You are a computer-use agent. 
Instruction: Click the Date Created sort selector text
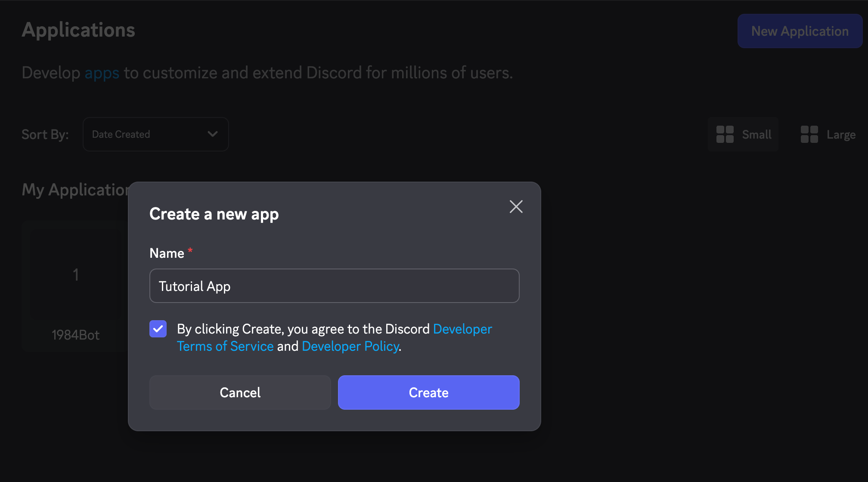121,134
